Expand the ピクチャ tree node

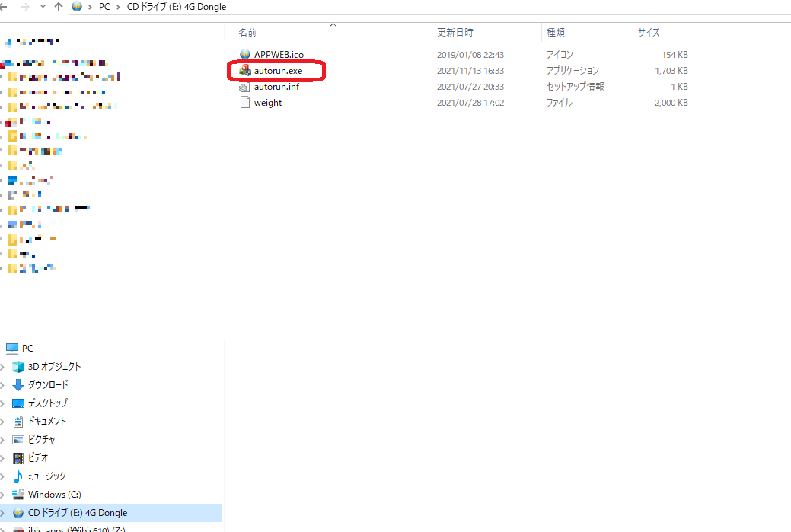[2, 440]
